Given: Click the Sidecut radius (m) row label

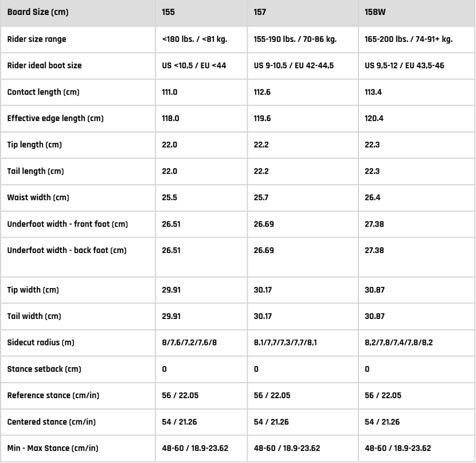Looking at the screenshot, I should 41,343.
